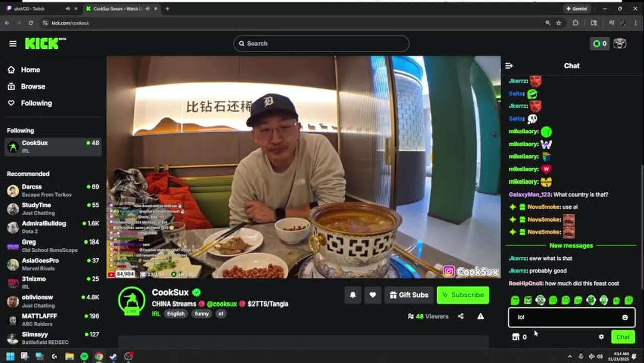Open Spotify from taskbar
This screenshot has height=363, width=644.
tap(84, 356)
